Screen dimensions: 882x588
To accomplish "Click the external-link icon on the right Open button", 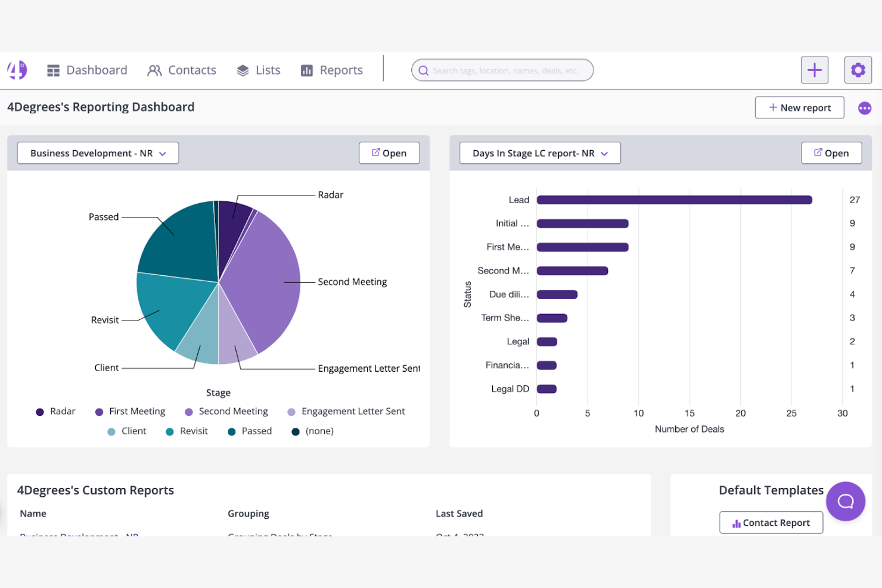I will [819, 153].
